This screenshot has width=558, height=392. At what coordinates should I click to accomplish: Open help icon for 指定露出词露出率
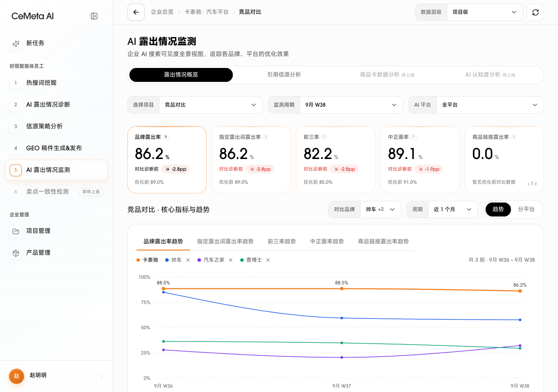[266, 137]
